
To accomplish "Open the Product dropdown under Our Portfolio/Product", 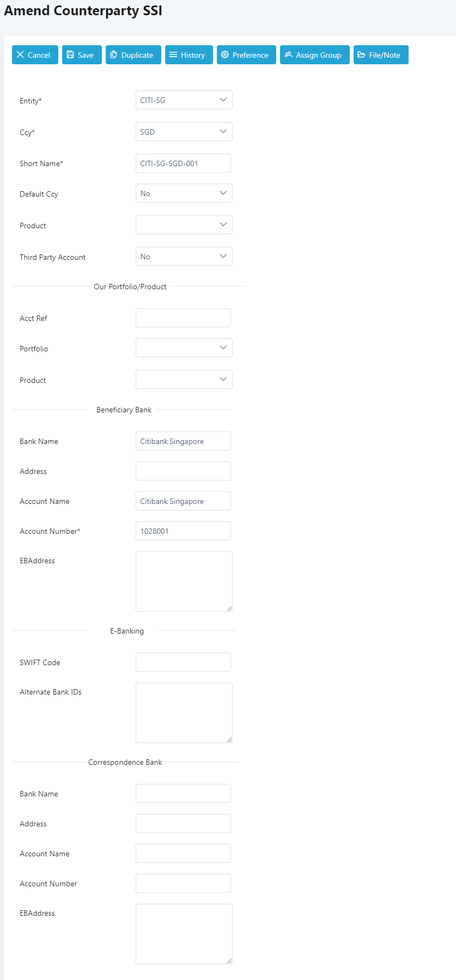I will [184, 380].
